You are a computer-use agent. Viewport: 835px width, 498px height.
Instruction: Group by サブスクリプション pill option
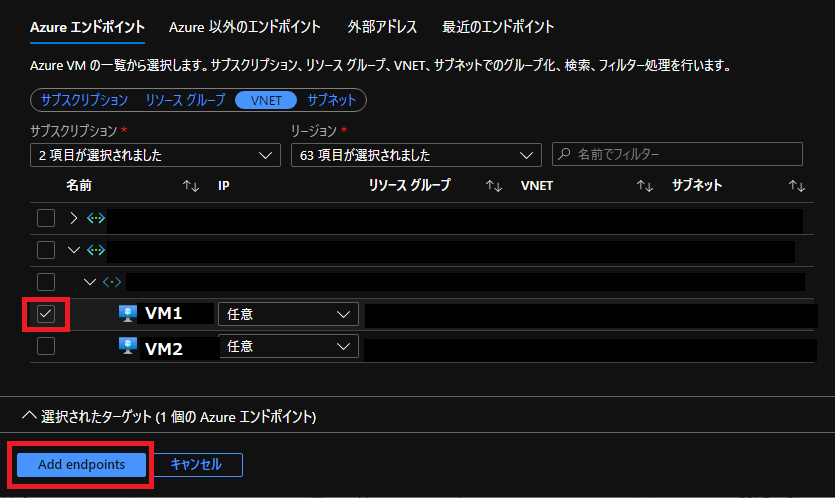(84, 100)
